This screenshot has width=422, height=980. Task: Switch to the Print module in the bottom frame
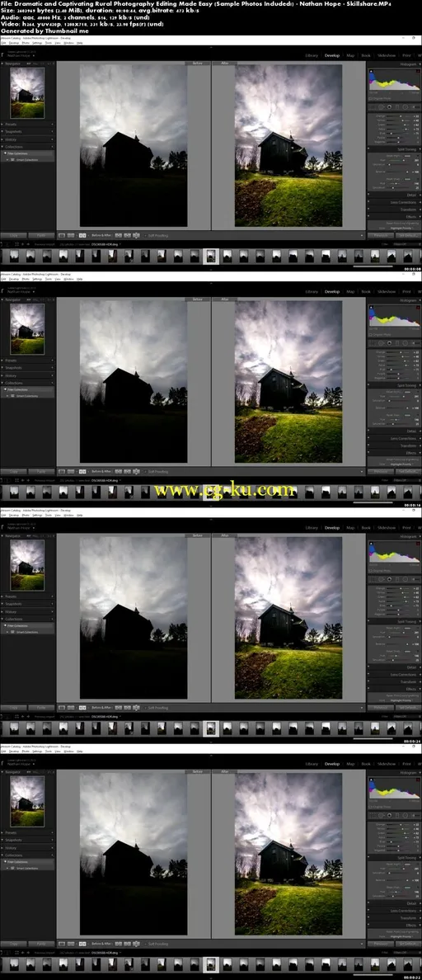pos(406,764)
